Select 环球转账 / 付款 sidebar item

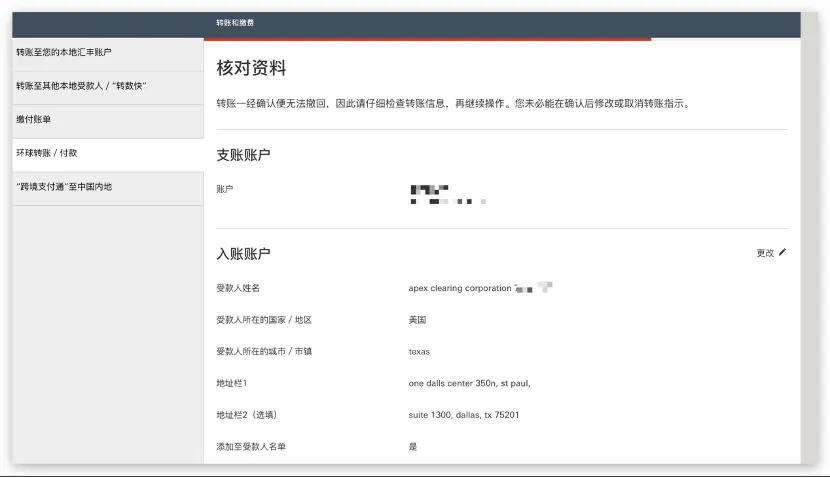click(x=108, y=154)
